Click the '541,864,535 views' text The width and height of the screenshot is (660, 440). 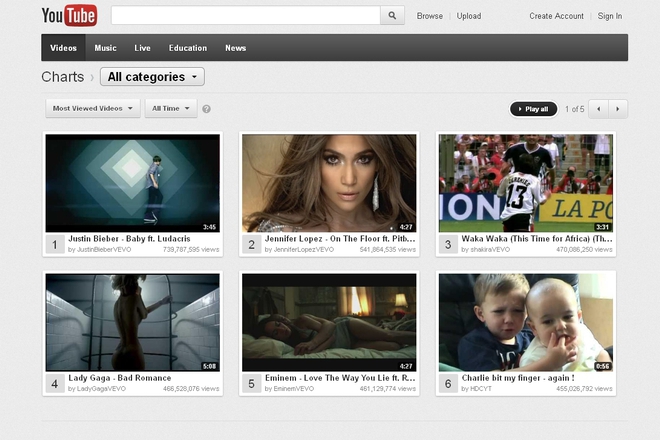click(x=388, y=250)
